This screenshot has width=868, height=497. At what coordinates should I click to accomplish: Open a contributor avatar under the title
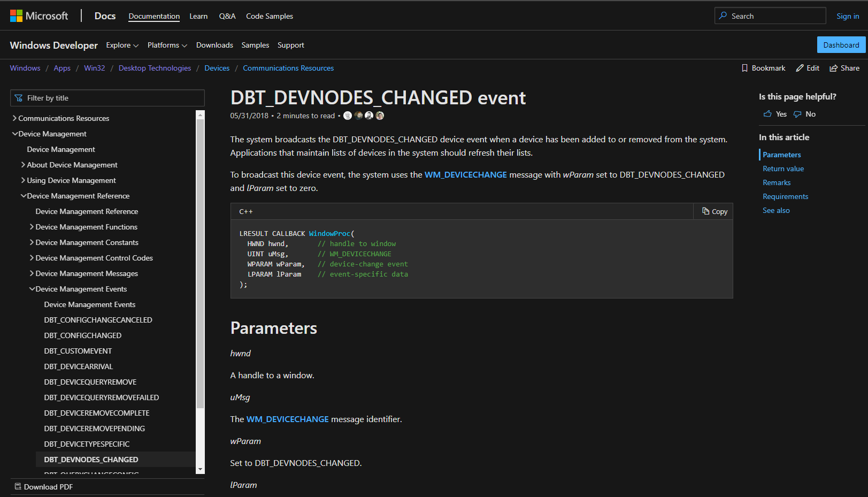pyautogui.click(x=348, y=116)
